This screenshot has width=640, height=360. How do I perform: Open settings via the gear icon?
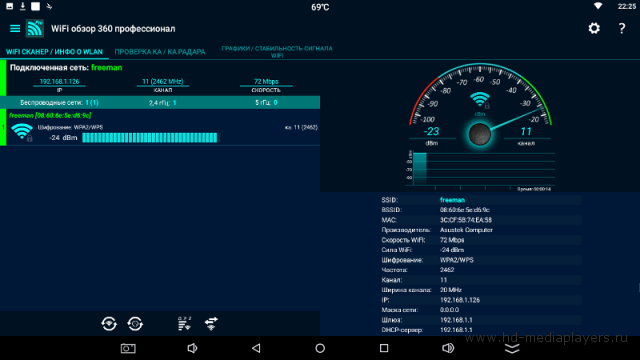(x=594, y=28)
